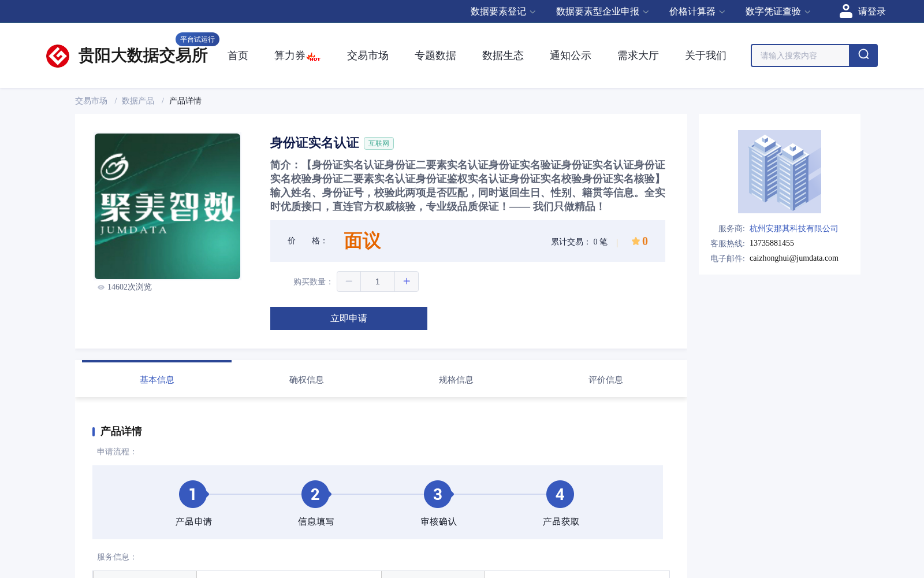Focus the search input box

[x=800, y=55]
